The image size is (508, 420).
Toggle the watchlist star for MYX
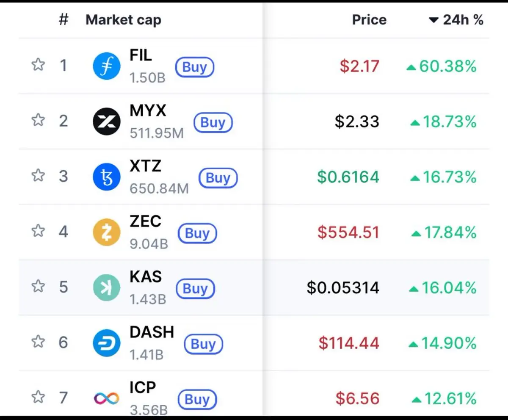pos(38,121)
